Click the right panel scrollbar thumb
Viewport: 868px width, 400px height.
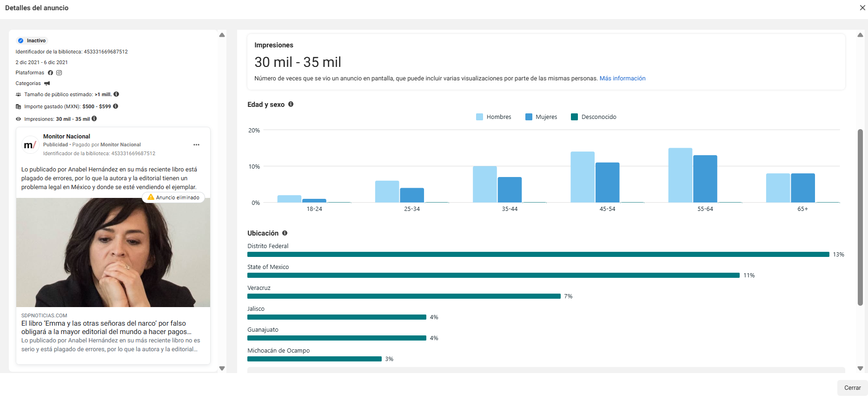[x=860, y=217]
